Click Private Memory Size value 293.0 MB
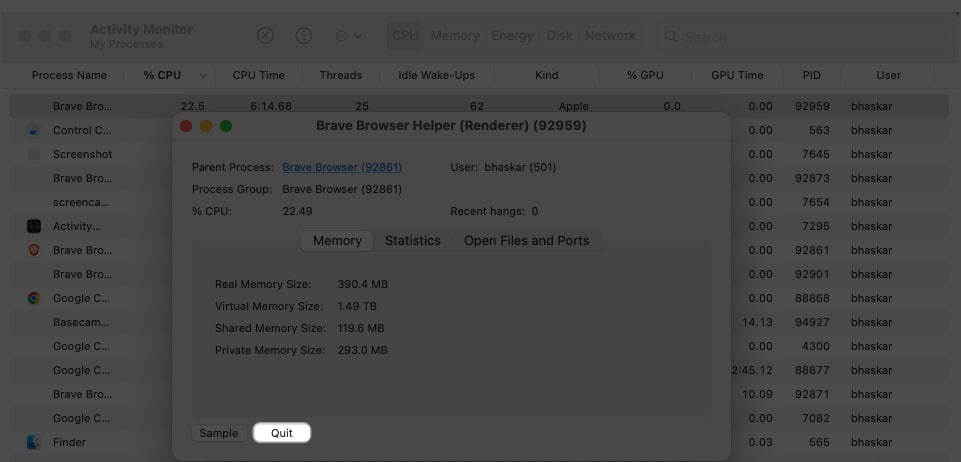This screenshot has height=462, width=961. 362,350
